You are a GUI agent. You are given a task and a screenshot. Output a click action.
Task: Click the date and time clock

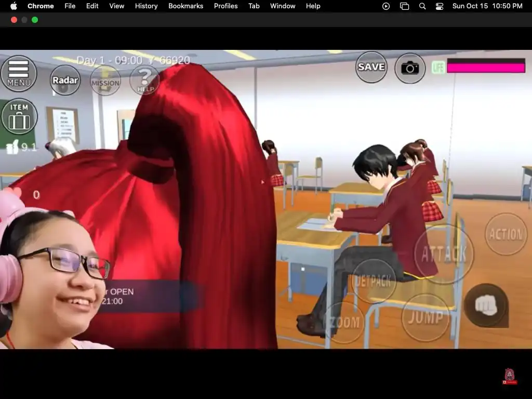point(487,6)
